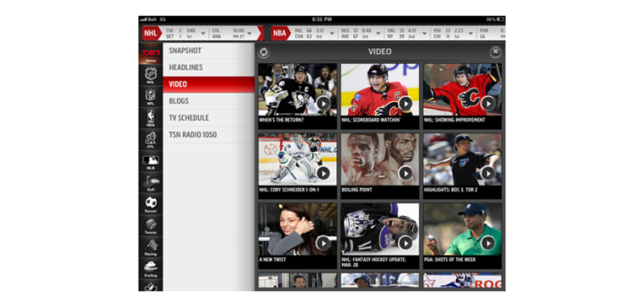The height and width of the screenshot is (307, 644).
Task: Click the "NHL: Cory Schneider 1-on-1" caption
Action: [x=289, y=191]
